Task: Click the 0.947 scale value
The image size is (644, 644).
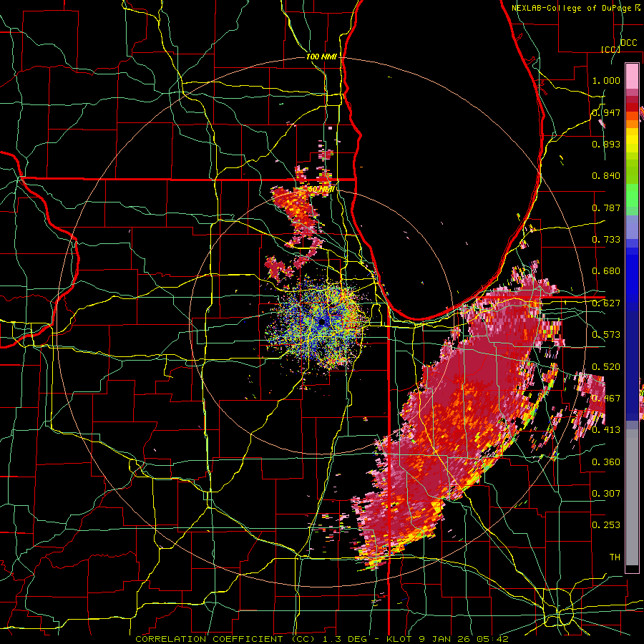Action: 606,112
